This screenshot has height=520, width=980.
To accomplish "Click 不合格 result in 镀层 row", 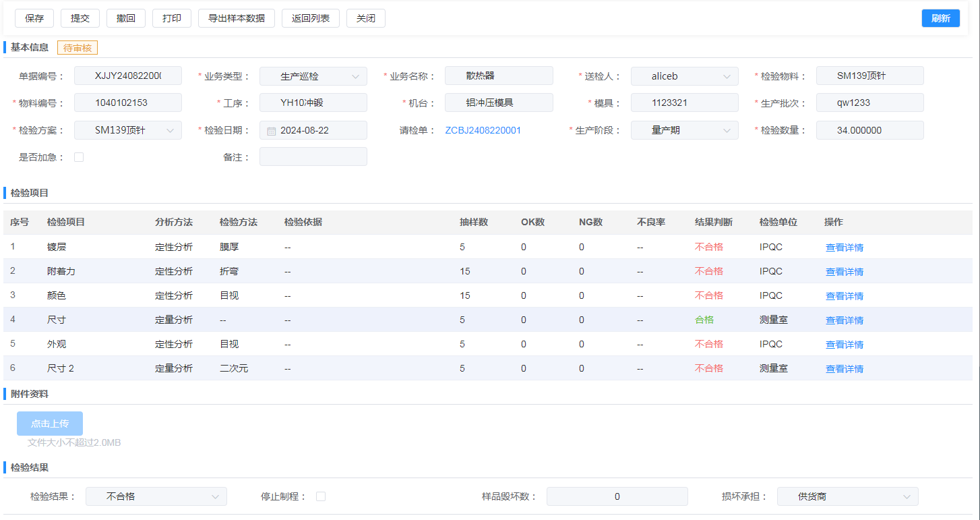I will tap(709, 247).
